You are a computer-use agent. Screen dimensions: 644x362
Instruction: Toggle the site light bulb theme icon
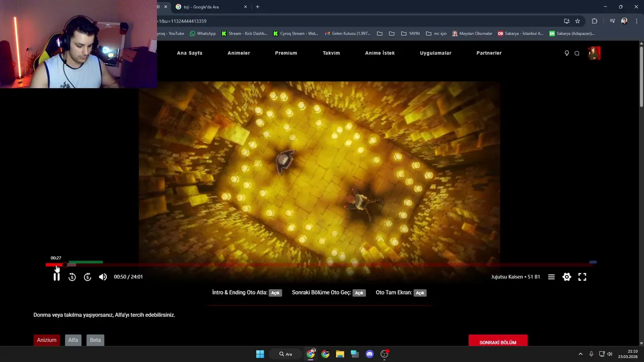pyautogui.click(x=567, y=53)
